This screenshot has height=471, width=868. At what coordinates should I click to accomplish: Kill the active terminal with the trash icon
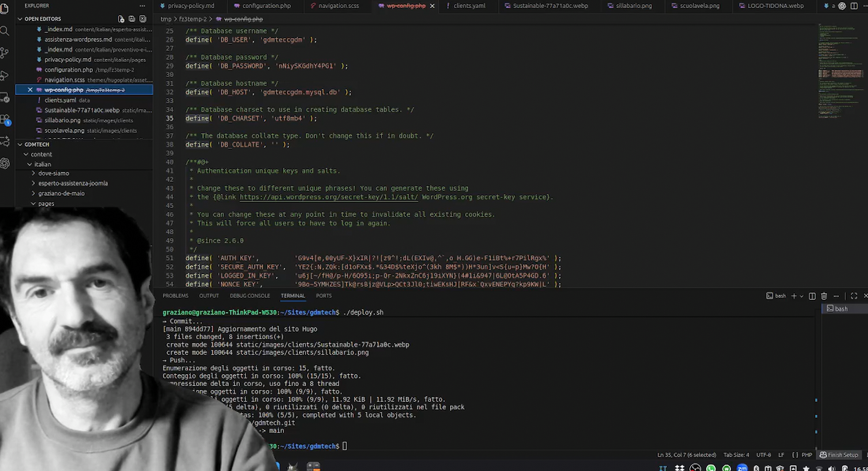pyautogui.click(x=824, y=296)
